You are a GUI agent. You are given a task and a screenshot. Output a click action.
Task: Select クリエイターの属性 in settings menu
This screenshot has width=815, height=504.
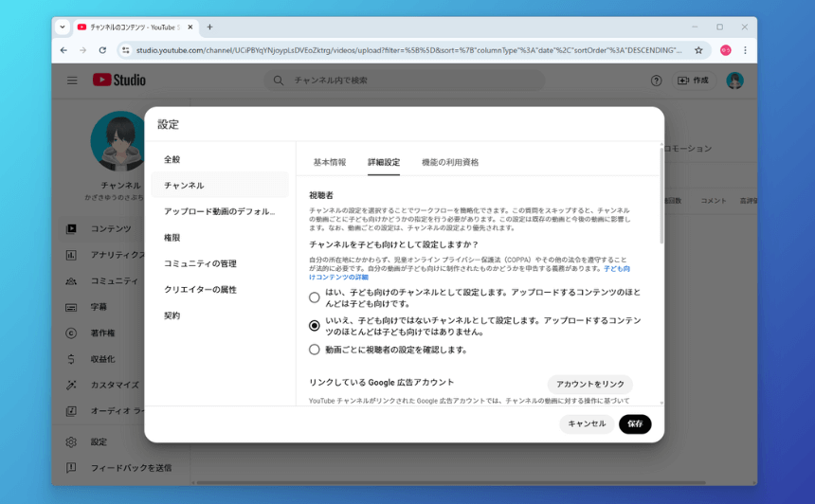(219, 289)
